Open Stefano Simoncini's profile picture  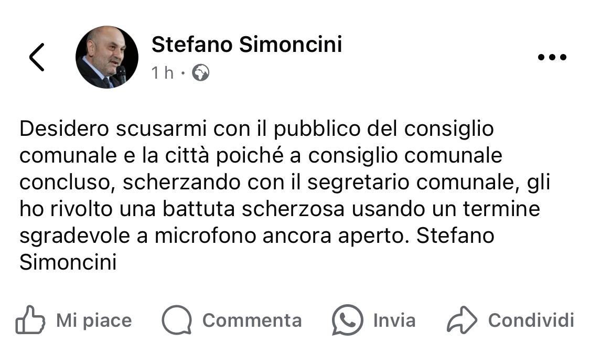click(107, 57)
